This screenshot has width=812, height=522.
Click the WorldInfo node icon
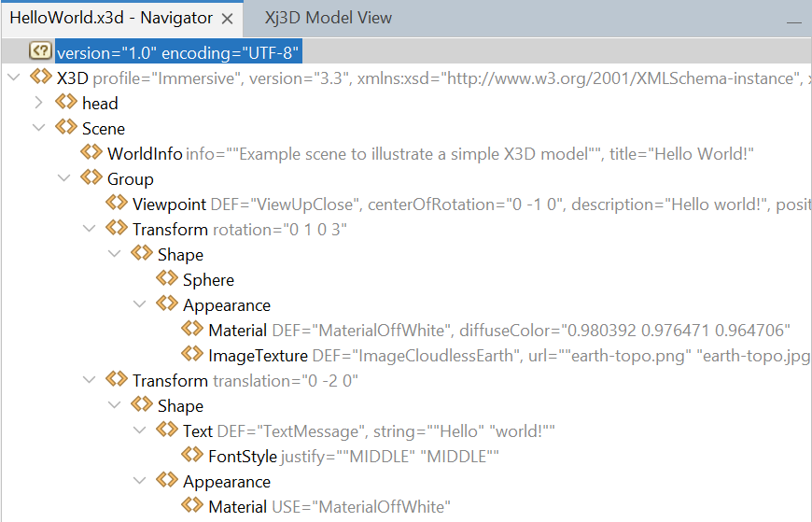coord(91,153)
